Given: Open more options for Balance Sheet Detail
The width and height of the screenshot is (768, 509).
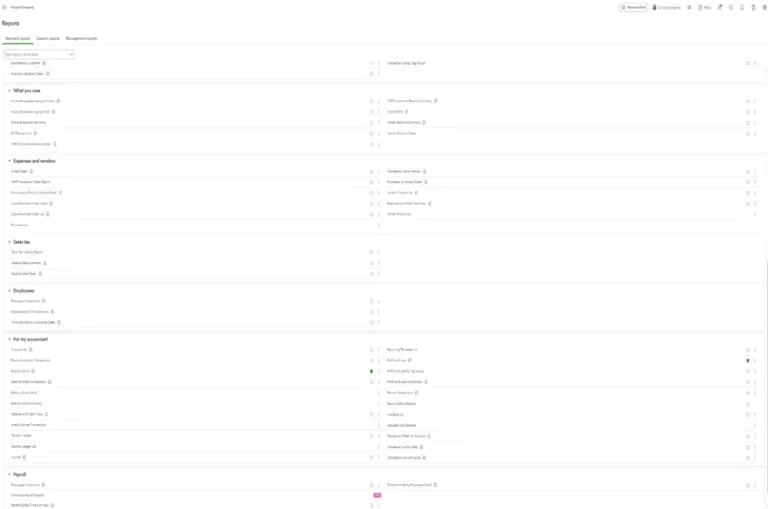Looking at the screenshot, I should (379, 393).
